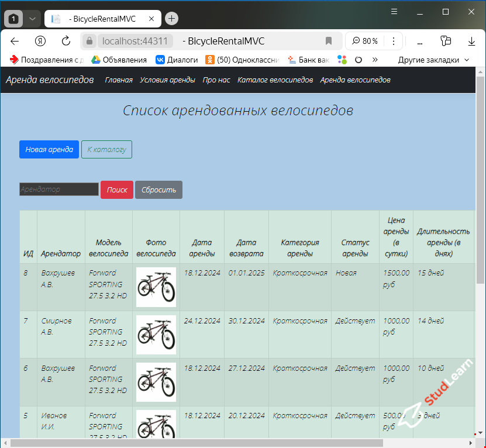Open the three-dot address bar menu
This screenshot has width=486, height=448.
(x=393, y=41)
